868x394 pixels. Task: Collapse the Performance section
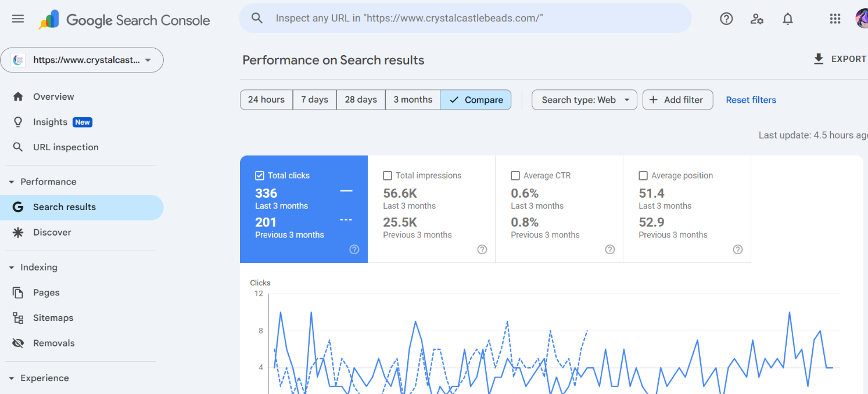click(x=12, y=182)
